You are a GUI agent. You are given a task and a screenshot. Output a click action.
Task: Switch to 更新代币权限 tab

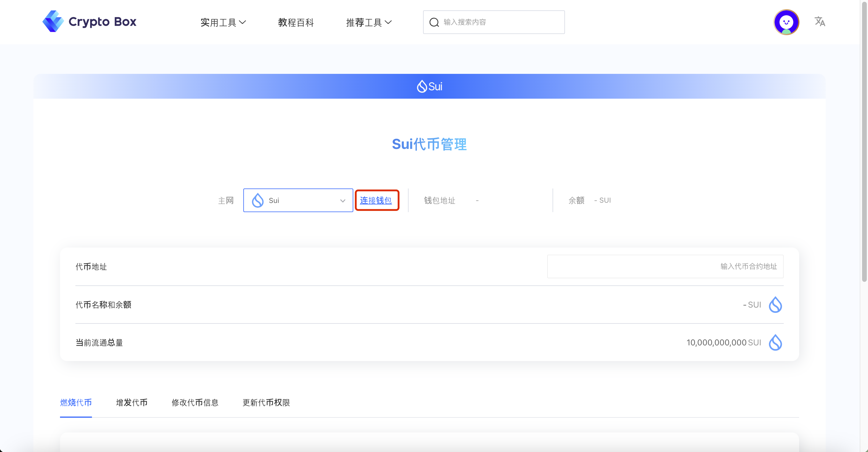(x=266, y=402)
